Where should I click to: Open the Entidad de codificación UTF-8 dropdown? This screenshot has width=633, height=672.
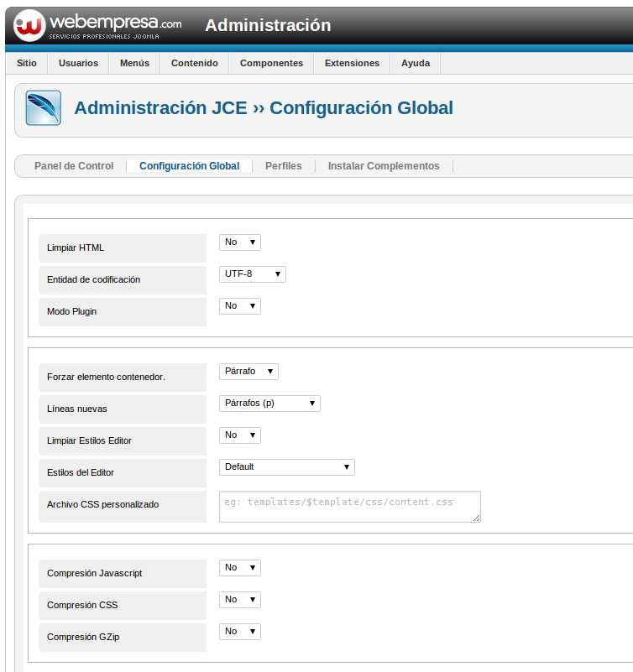(252, 273)
